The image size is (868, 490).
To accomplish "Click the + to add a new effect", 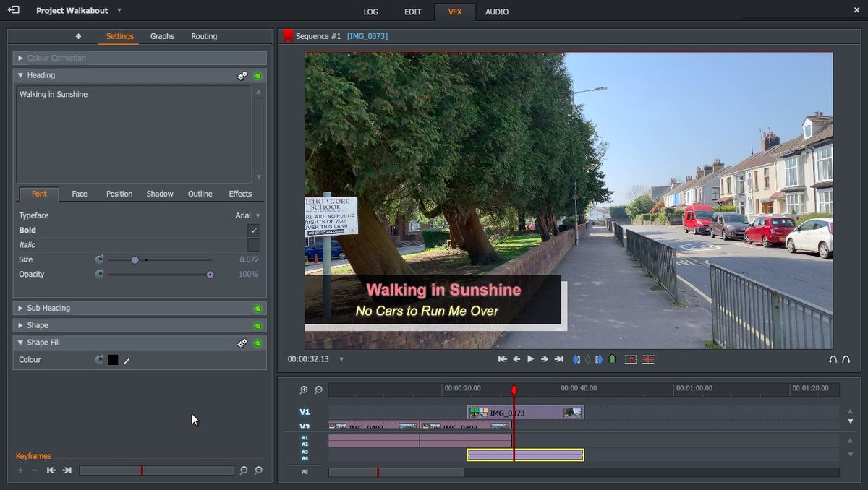I will (78, 35).
